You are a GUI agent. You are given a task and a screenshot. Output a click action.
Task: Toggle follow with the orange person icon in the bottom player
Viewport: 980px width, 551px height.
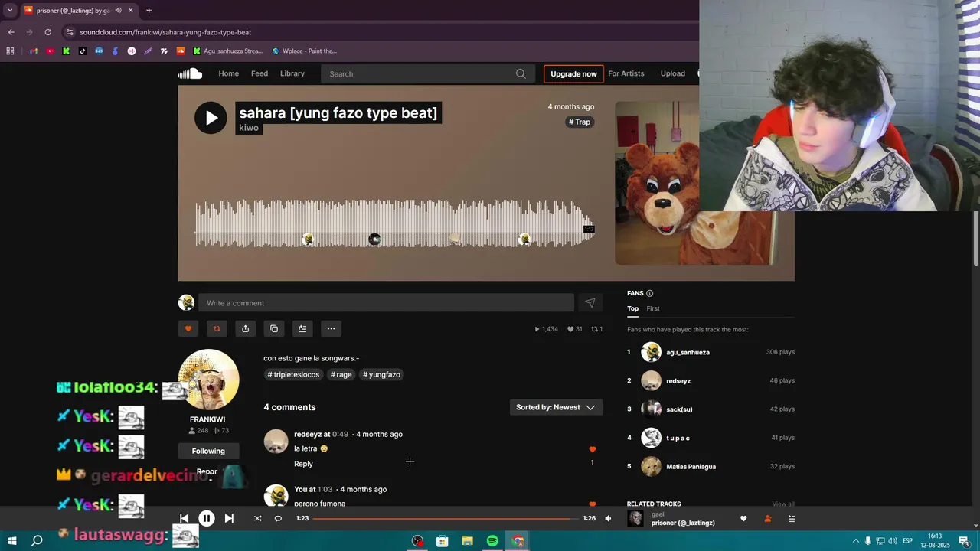coord(768,518)
